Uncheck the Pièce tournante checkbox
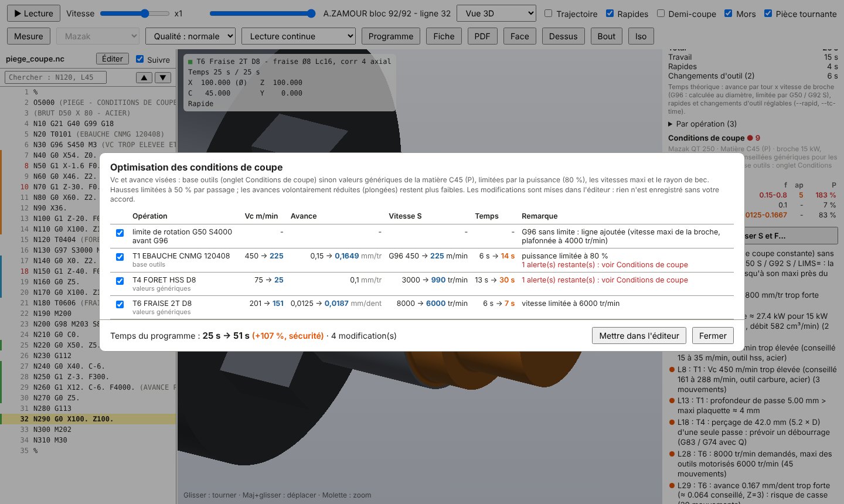844x504 pixels. pos(768,13)
